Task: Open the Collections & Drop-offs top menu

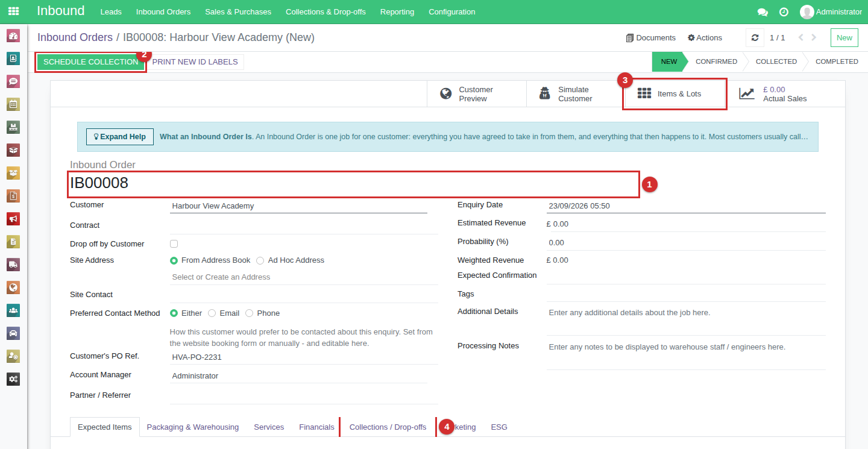Action: pyautogui.click(x=325, y=12)
